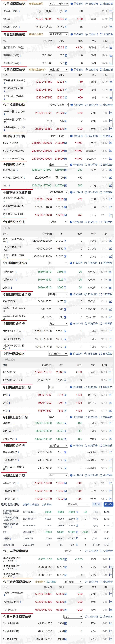Viewport: 115px width, 644px height.
Task: Open 电池片 dropdown in photovoltaic section
Action: coord(73,551)
